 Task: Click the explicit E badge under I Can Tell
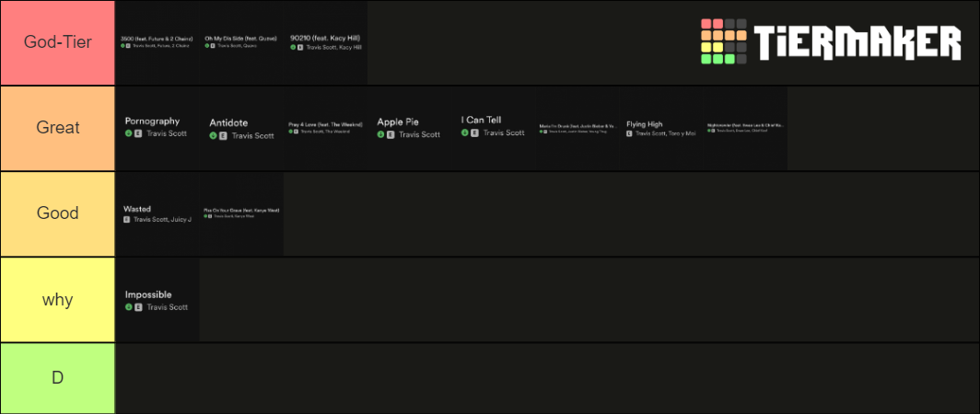474,132
